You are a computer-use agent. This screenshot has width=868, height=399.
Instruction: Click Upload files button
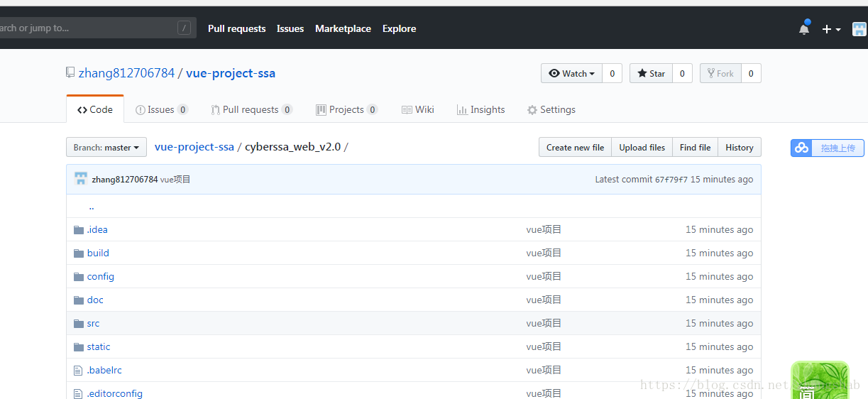[x=642, y=148]
